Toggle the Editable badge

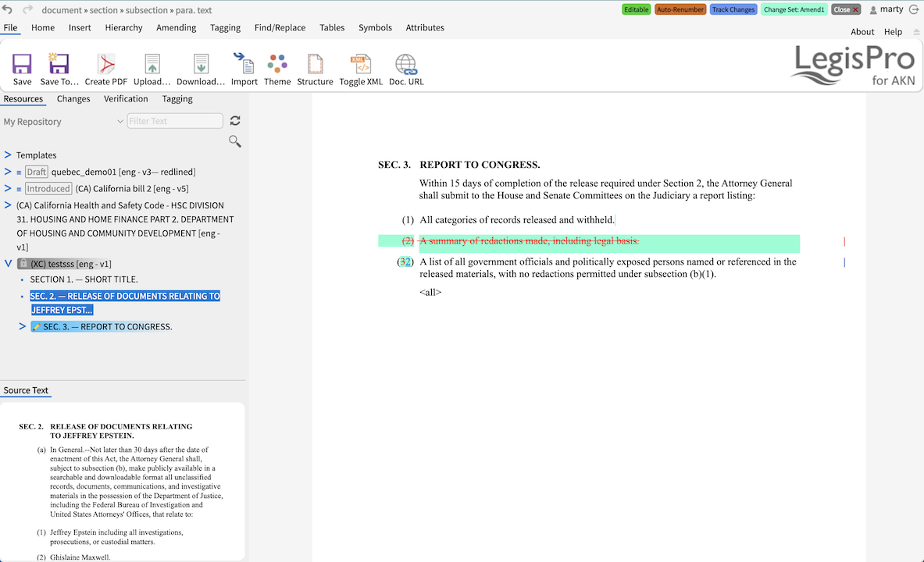(636, 9)
